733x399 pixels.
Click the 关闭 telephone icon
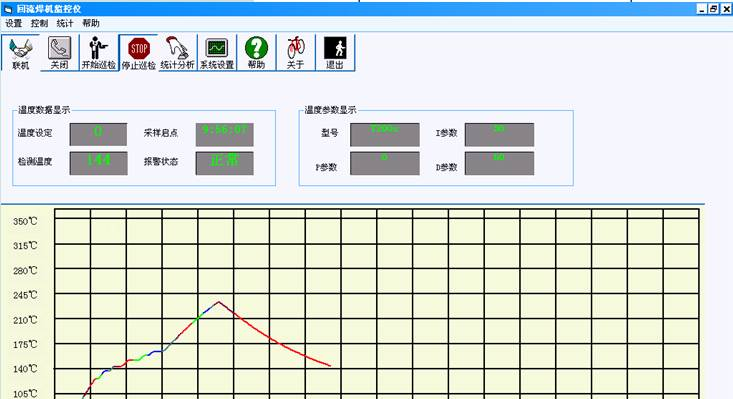tap(59, 52)
